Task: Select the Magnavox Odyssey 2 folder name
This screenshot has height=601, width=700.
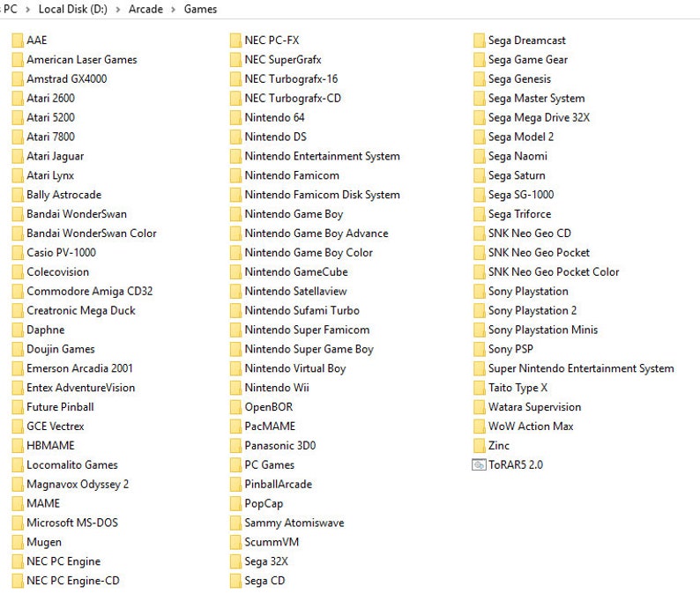Action: pyautogui.click(x=78, y=484)
